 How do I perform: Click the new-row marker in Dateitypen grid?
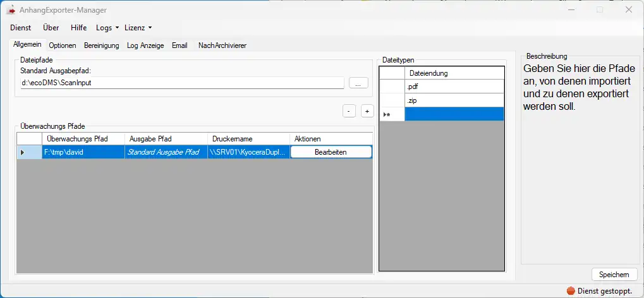(x=392, y=114)
